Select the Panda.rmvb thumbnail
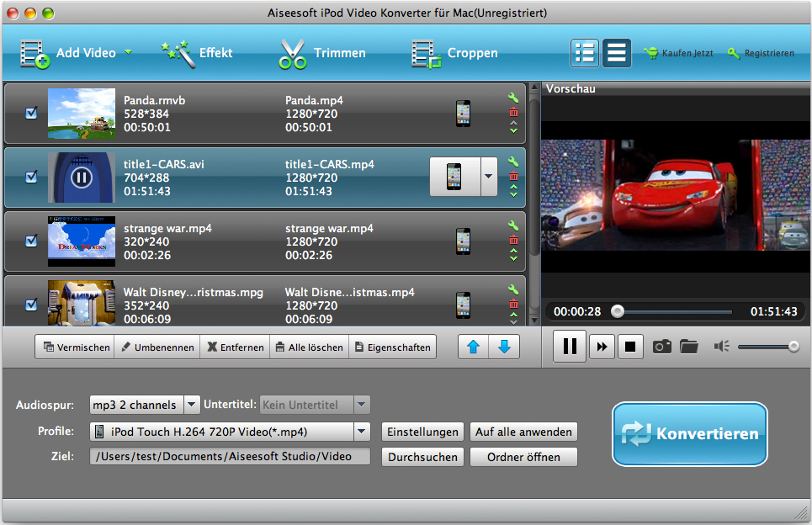 (x=82, y=114)
